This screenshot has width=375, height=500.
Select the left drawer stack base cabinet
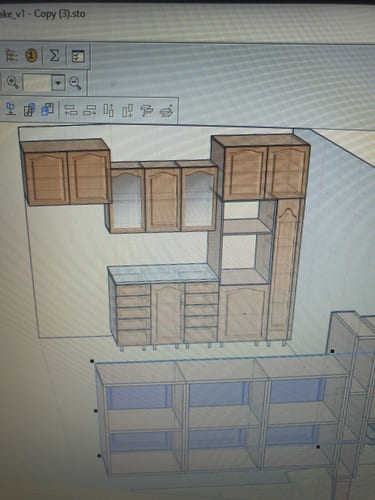click(x=133, y=313)
